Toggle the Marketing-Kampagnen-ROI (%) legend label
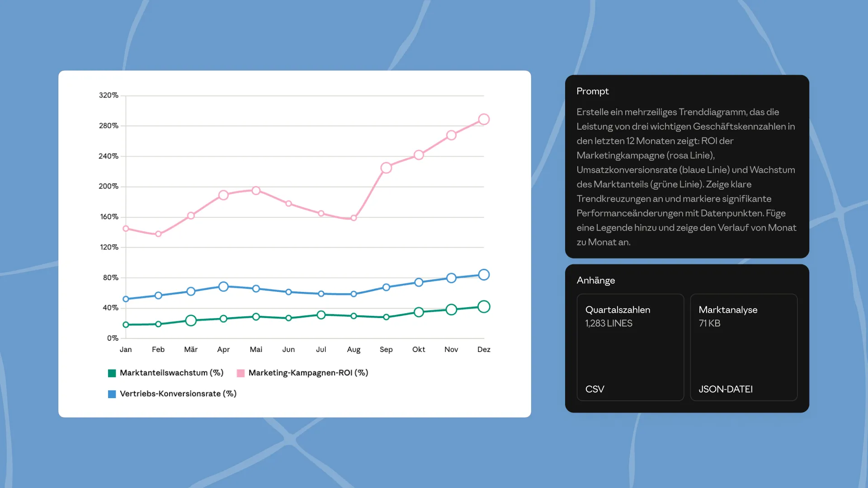 (308, 373)
